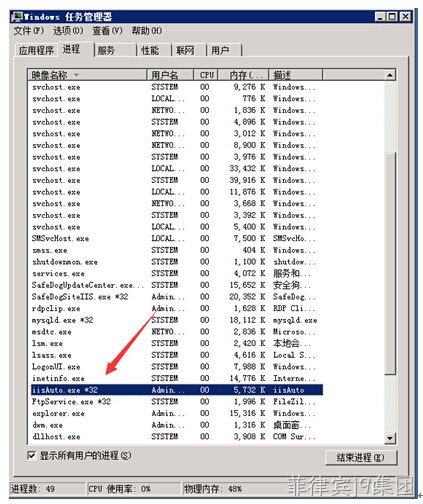
Task: Click the scrollbar down arrow
Action: coord(390,438)
